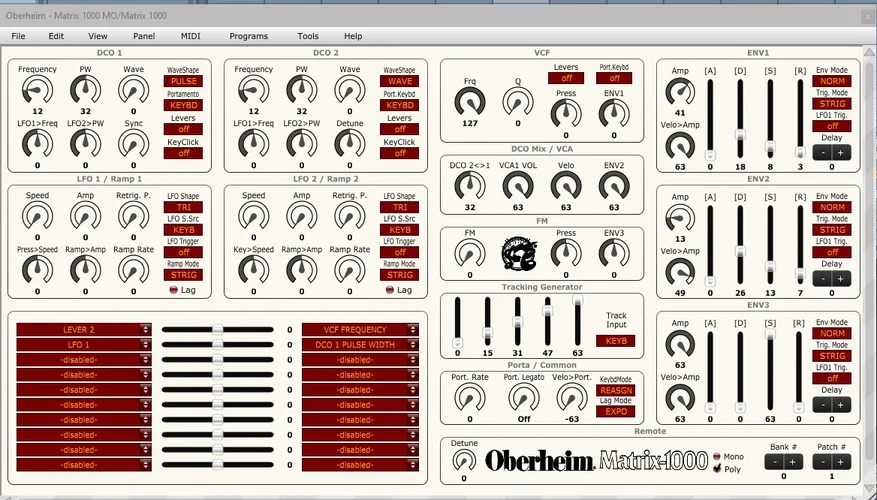Click the VCF Frq knob

[x=469, y=101]
